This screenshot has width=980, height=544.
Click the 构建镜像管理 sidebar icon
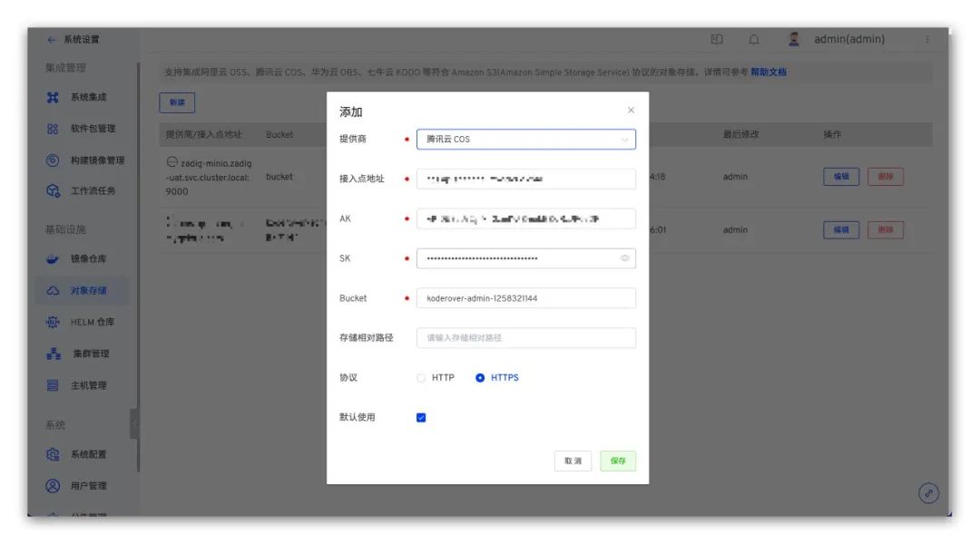53,160
